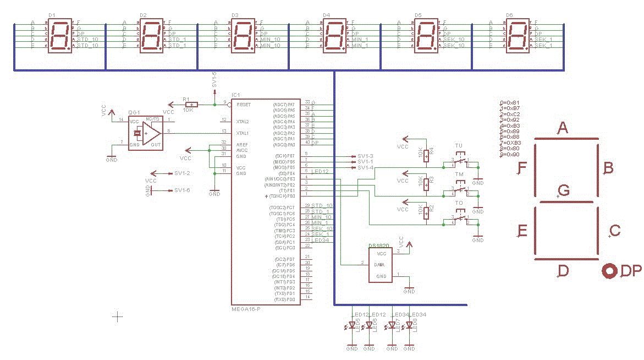Click the 10K value label under R1
The width and height of the screenshot is (644, 360).
[188, 110]
